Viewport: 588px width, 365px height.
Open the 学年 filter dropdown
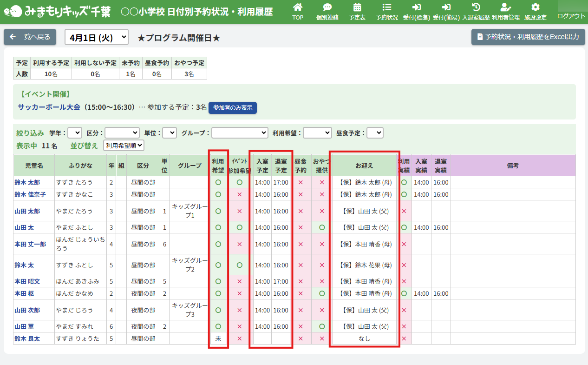(x=75, y=133)
